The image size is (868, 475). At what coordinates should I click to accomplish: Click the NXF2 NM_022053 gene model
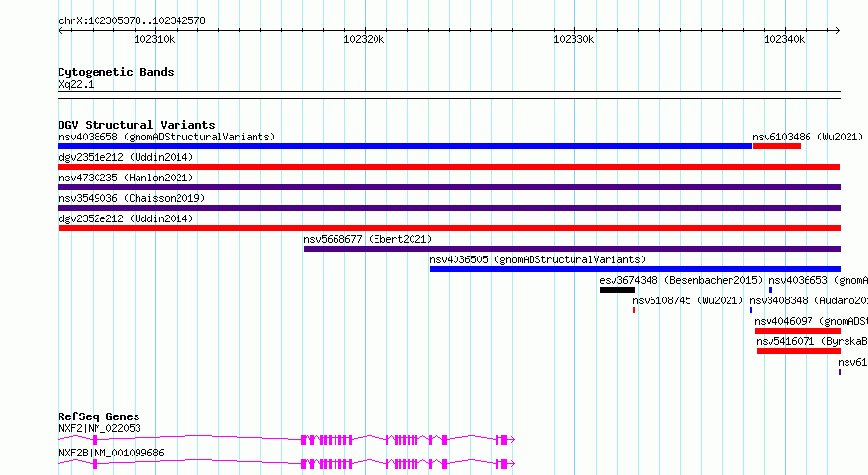pyautogui.click(x=286, y=440)
